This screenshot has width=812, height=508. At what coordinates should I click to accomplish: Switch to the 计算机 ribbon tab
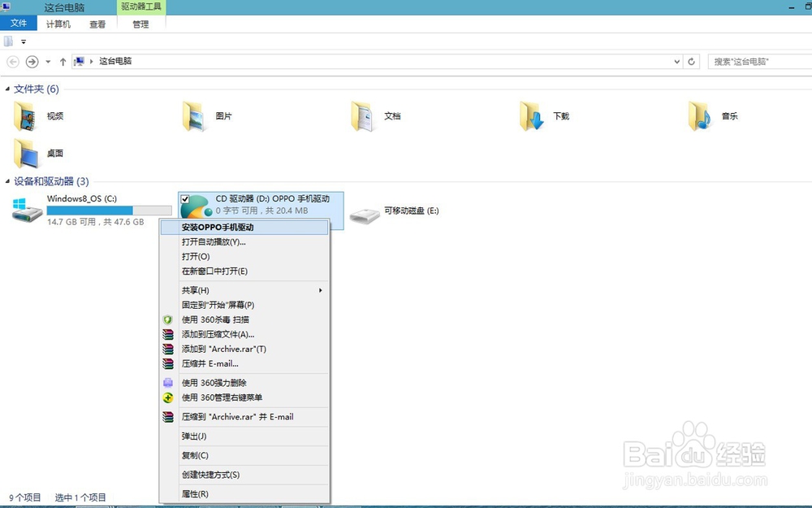[x=58, y=24]
